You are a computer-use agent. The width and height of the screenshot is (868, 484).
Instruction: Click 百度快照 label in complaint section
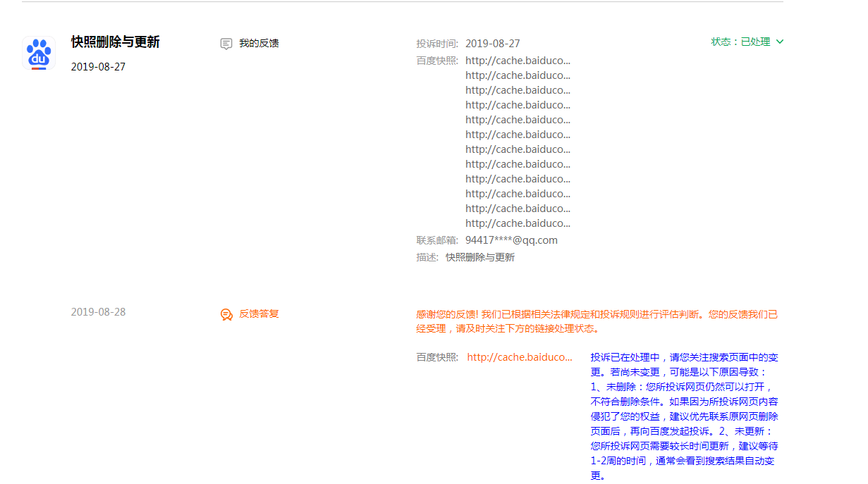(437, 61)
